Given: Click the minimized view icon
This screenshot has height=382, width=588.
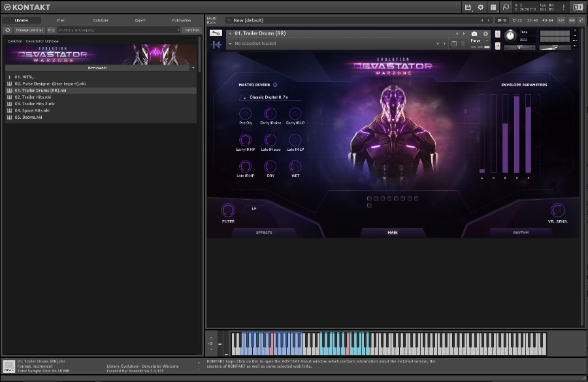Looking at the screenshot, I should [505, 7].
